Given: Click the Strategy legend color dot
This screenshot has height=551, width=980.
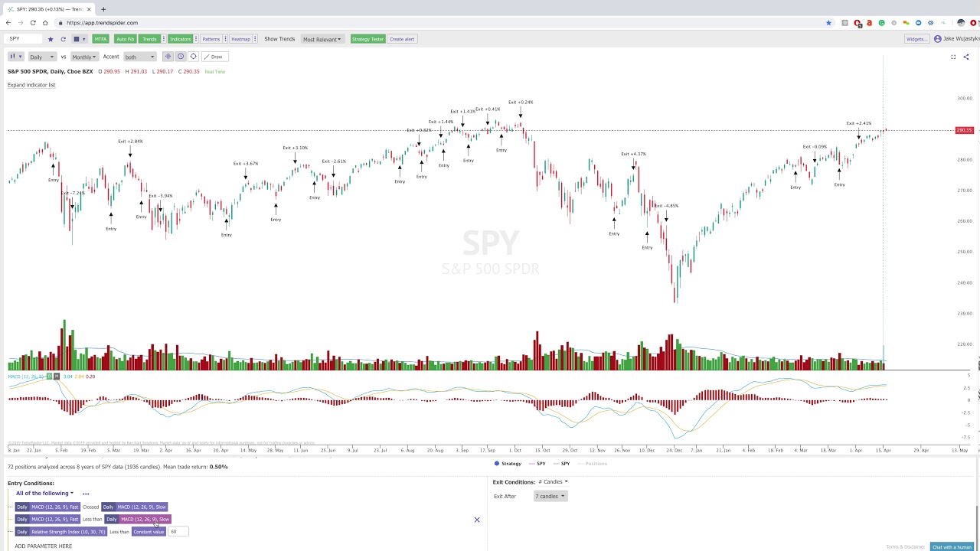Looking at the screenshot, I should point(497,464).
